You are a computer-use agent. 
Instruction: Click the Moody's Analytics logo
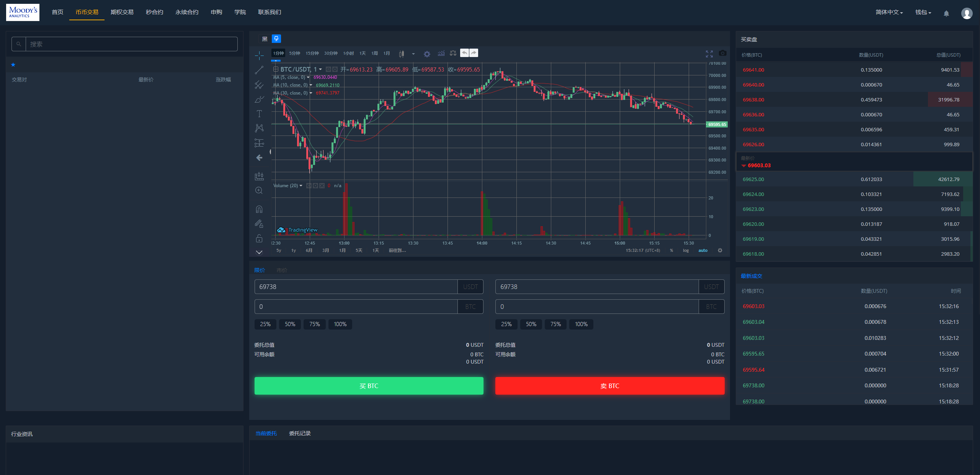(x=23, y=12)
